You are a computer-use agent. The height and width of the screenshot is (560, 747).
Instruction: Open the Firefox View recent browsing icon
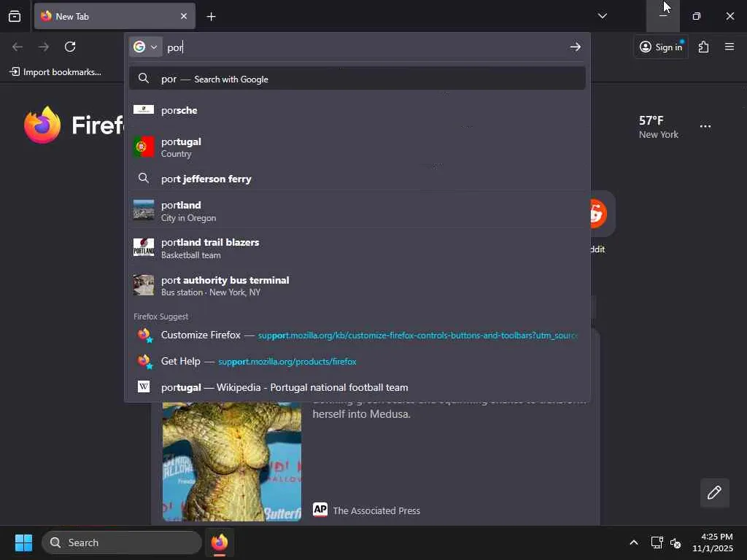(15, 16)
